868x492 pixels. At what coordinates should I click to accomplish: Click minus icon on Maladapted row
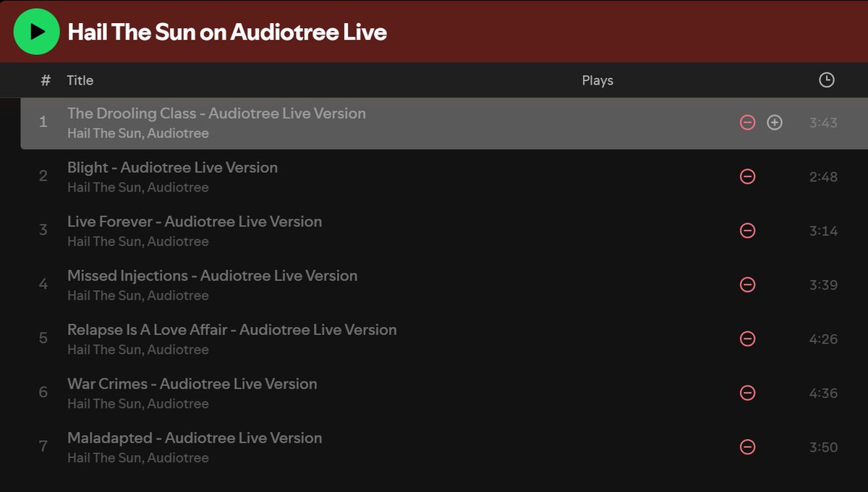click(x=748, y=447)
